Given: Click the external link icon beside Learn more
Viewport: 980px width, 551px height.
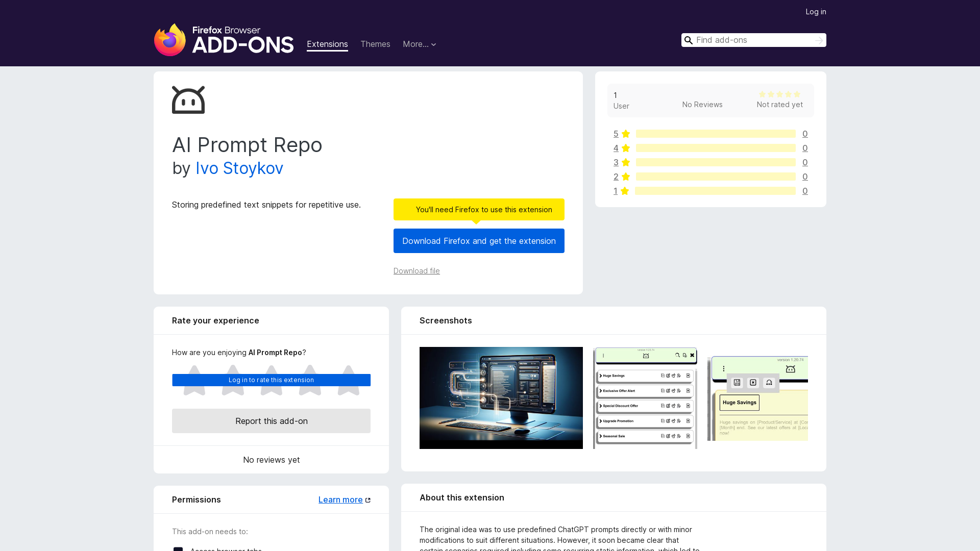Looking at the screenshot, I should (x=368, y=500).
